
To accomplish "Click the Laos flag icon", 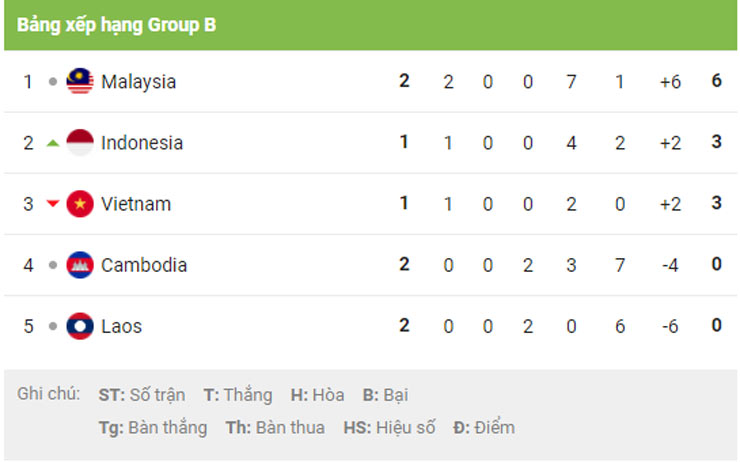I will coord(80,326).
